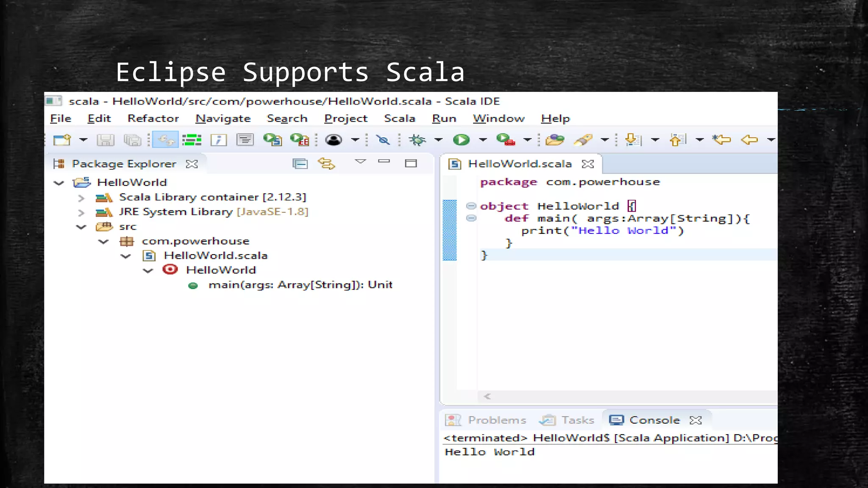
Task: Click the Debug bug icon
Action: [417, 140]
